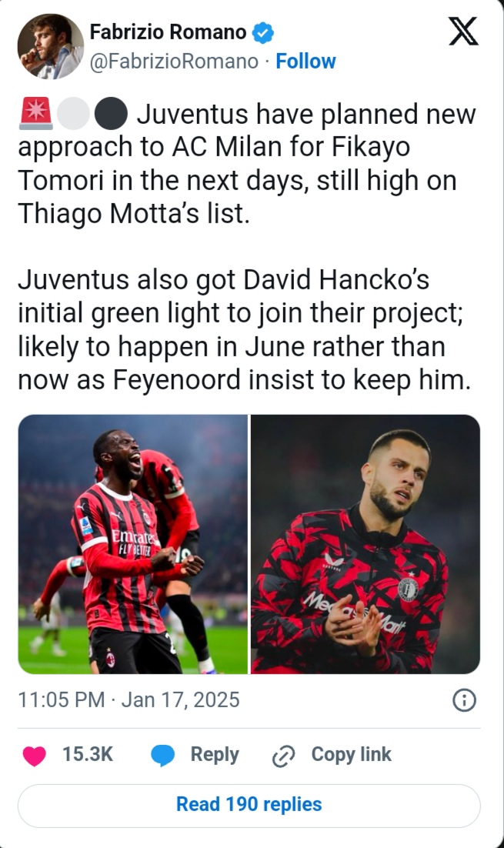
Task: Open Fabrizio Romano's profile avatar
Action: point(50,46)
